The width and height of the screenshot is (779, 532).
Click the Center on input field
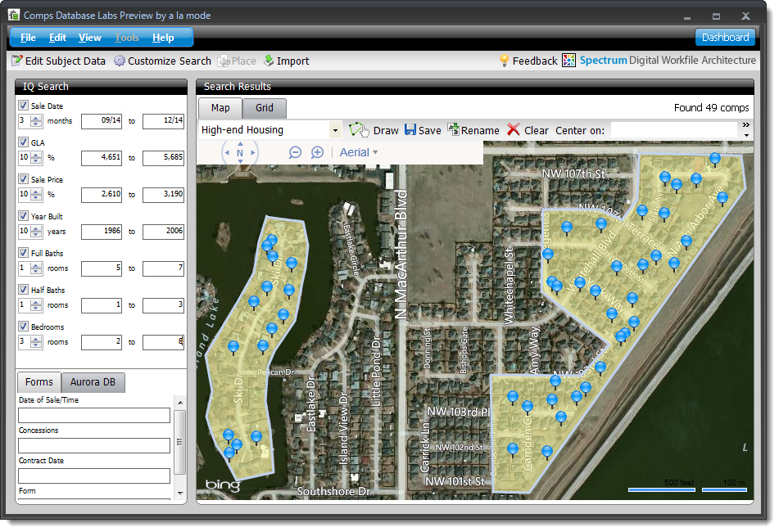tap(673, 130)
